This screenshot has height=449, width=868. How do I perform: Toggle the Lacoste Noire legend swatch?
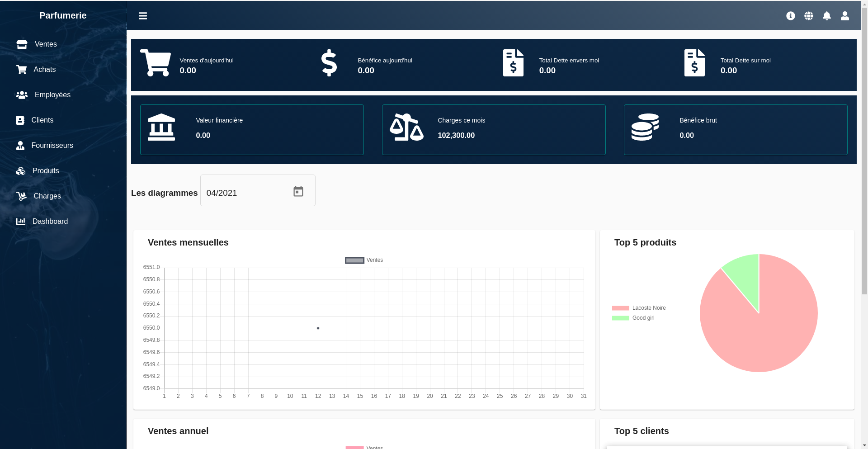621,308
